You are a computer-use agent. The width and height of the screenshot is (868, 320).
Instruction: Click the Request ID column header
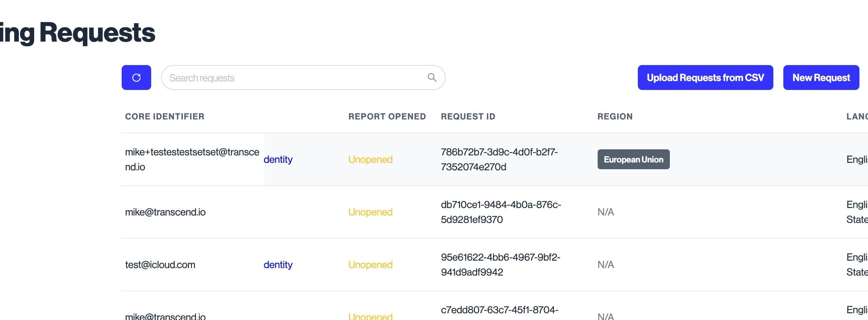click(x=468, y=117)
